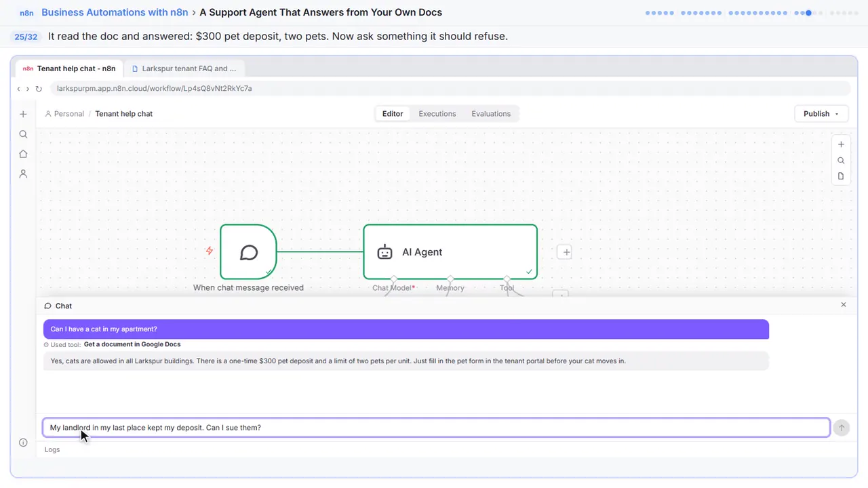This screenshot has height=488, width=868.
Task: Click the canvas page icon control
Action: click(x=841, y=176)
